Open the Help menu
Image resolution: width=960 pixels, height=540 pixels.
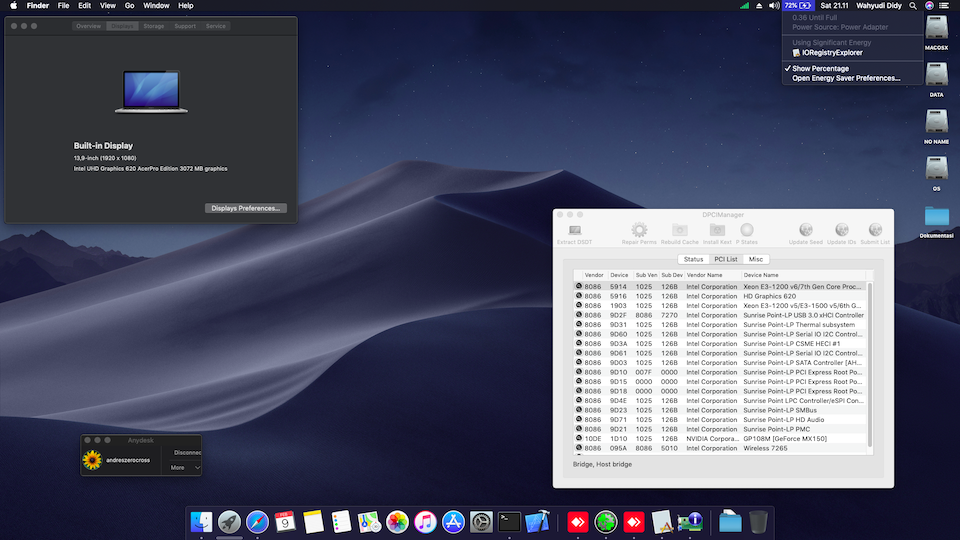(186, 6)
